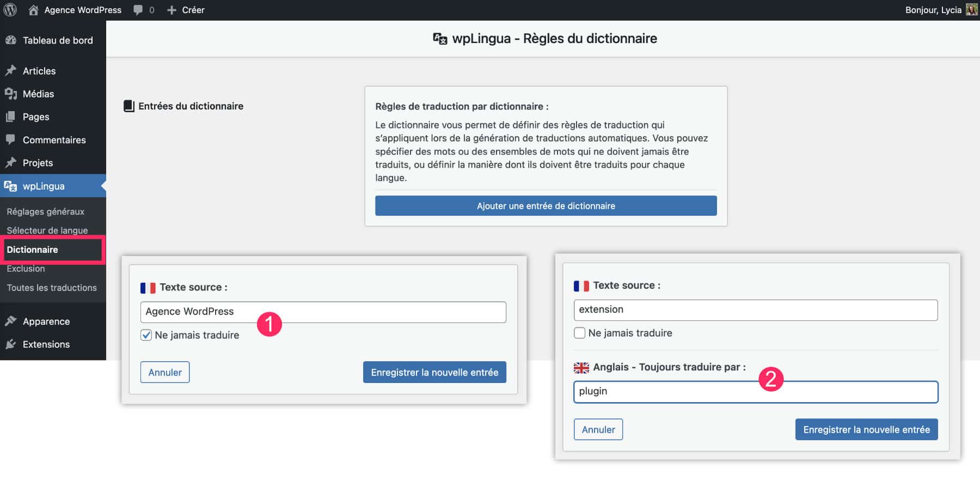
Task: Save the extension to plugin entry
Action: (866, 429)
